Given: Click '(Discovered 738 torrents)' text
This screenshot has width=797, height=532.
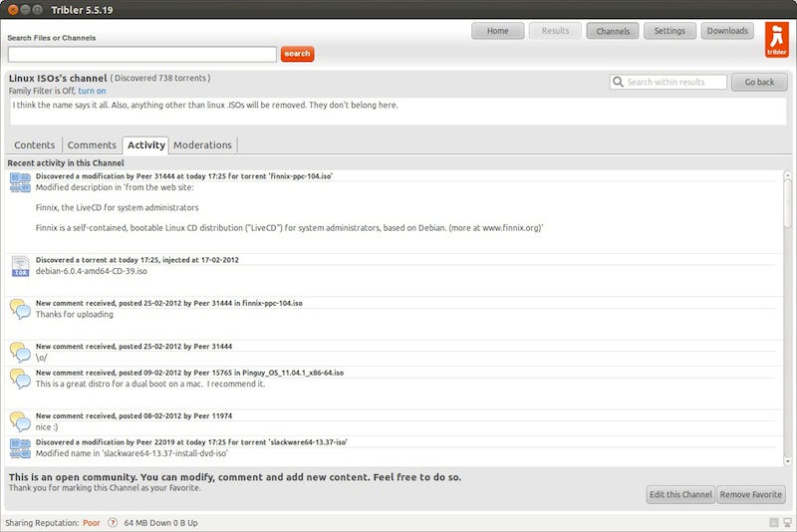Looking at the screenshot, I should 160,79.
